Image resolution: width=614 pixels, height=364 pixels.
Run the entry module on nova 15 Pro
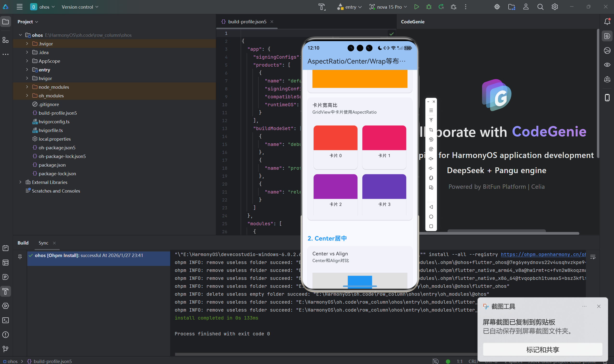(416, 7)
